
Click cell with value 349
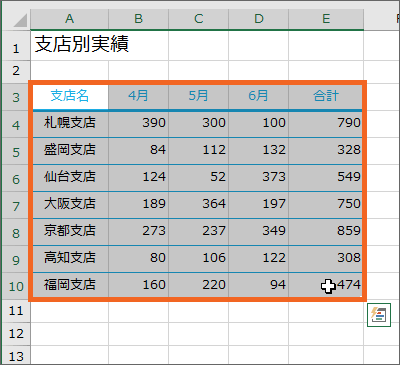[258, 232]
